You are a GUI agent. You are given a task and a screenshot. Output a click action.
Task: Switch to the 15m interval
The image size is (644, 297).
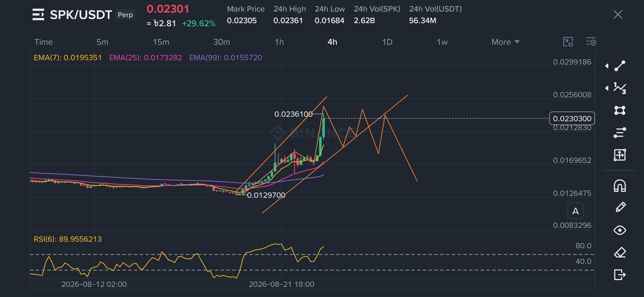click(x=161, y=42)
